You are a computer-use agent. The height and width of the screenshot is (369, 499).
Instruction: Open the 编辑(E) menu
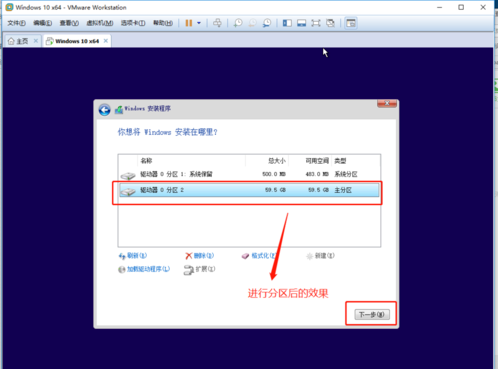coord(42,23)
